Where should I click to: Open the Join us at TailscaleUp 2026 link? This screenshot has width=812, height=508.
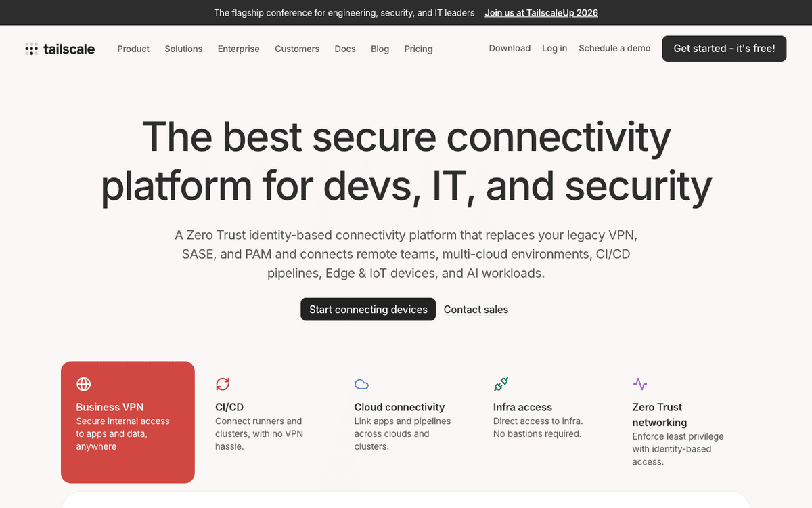point(541,13)
